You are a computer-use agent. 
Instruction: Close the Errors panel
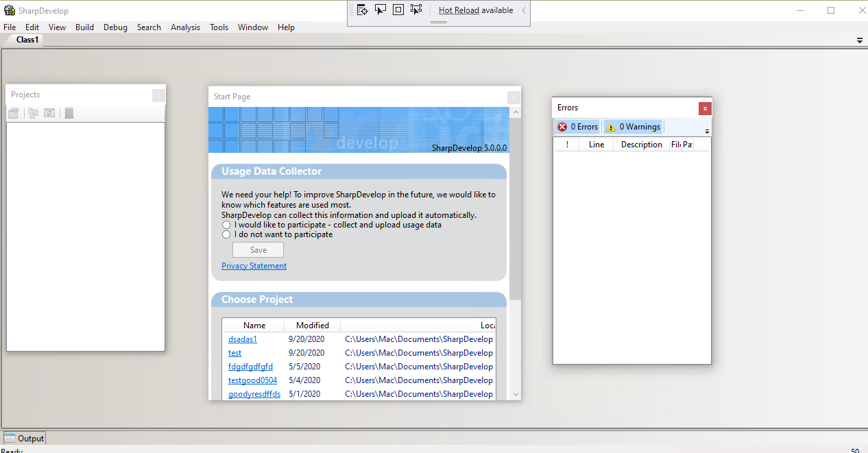click(x=705, y=108)
